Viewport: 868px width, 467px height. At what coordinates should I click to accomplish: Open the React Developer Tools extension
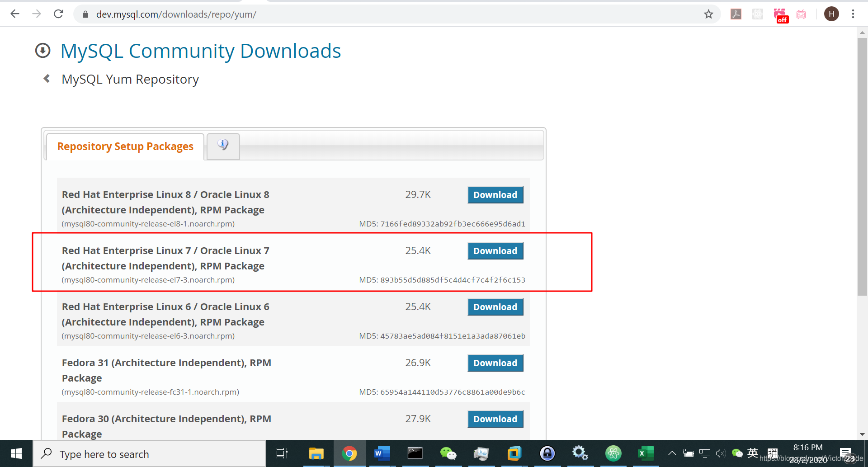point(758,14)
